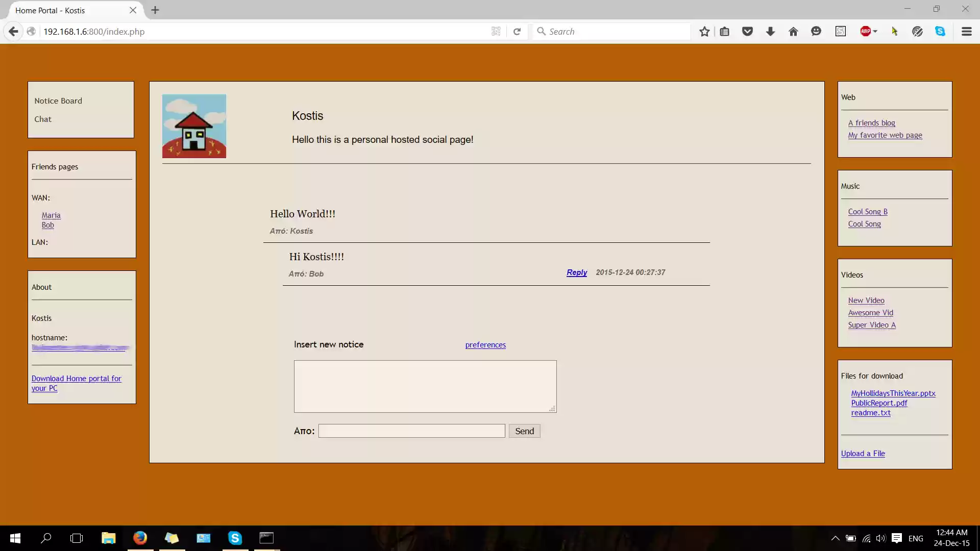Click the globe-and-pencil extension icon

[x=918, y=31]
